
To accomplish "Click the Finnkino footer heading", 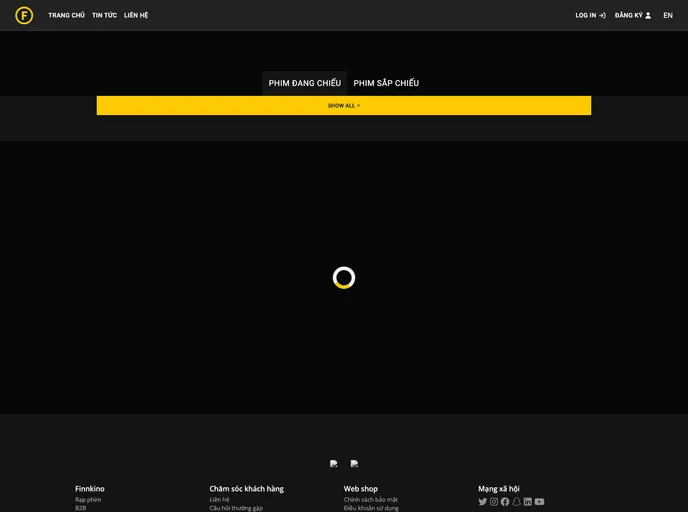I will tap(90, 489).
